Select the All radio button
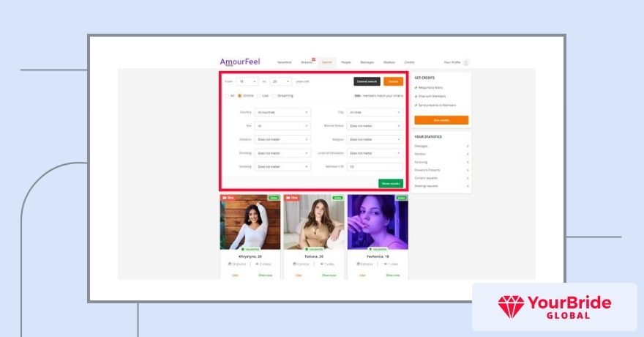Image resolution: width=644 pixels, height=337 pixels. [227, 96]
